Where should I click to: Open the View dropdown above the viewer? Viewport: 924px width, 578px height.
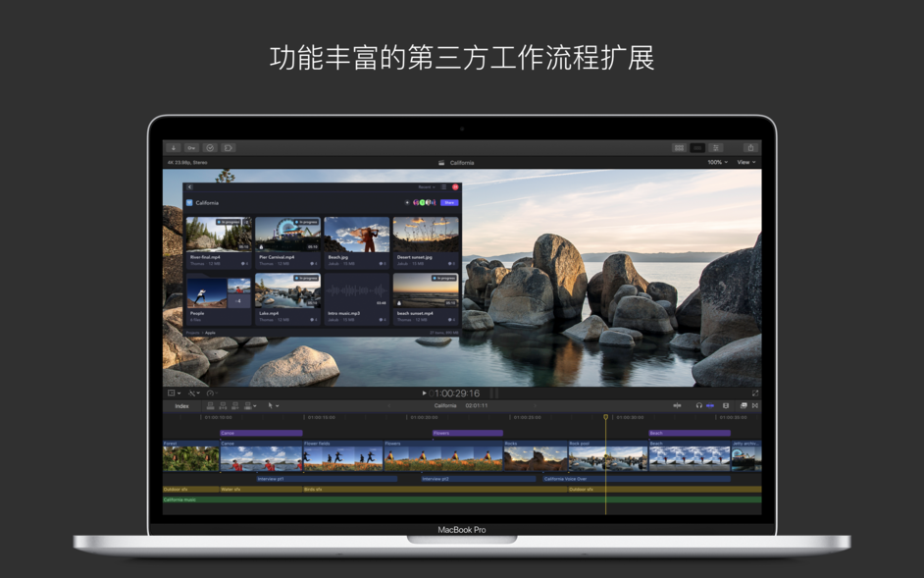(x=744, y=161)
